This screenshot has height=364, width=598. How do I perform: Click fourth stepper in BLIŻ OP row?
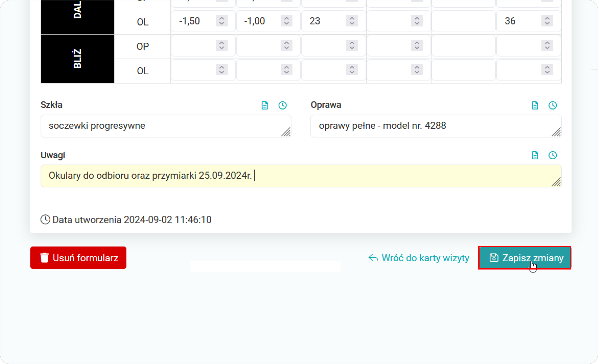(417, 45)
